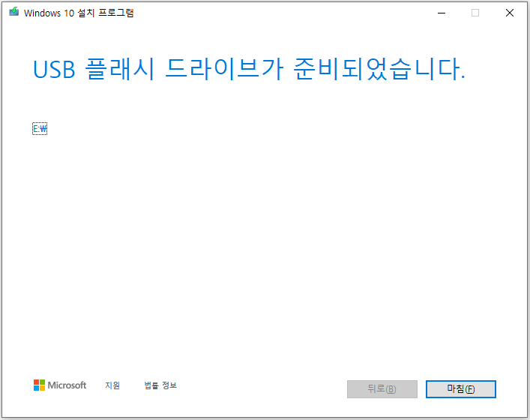The image size is (530, 420).
Task: Minimize the Windows 10 setup window
Action: pyautogui.click(x=442, y=13)
